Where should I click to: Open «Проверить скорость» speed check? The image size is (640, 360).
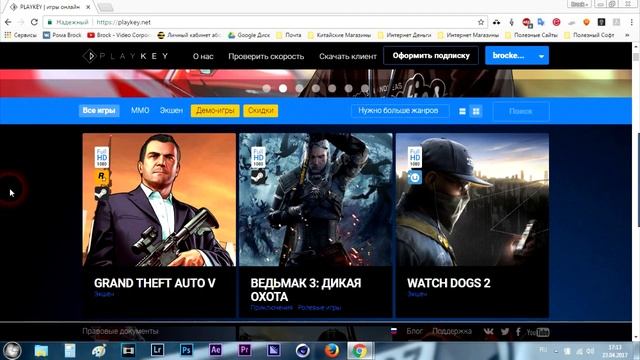[266, 56]
